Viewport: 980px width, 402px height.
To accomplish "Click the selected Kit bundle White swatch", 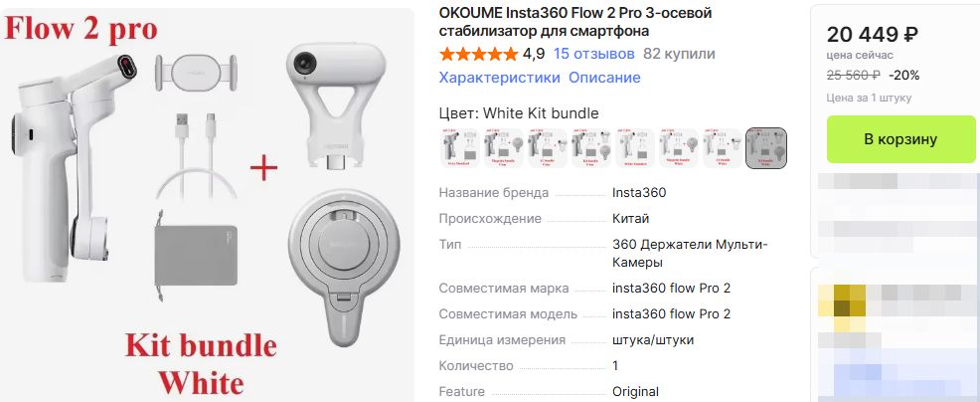I will tap(767, 148).
